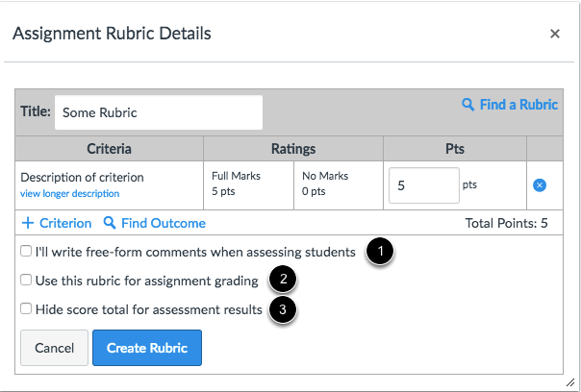The image size is (581, 392).
Task: Click the Find a Rubric magnifier icon
Action: pyautogui.click(x=468, y=105)
